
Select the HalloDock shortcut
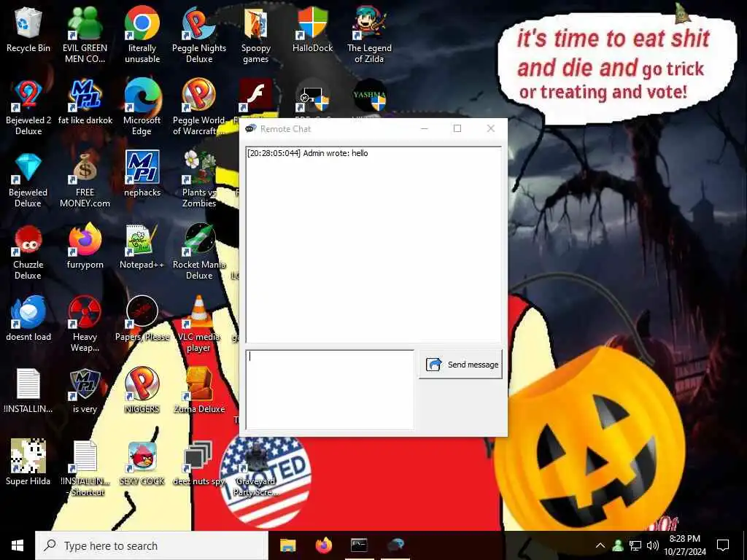tap(312, 29)
